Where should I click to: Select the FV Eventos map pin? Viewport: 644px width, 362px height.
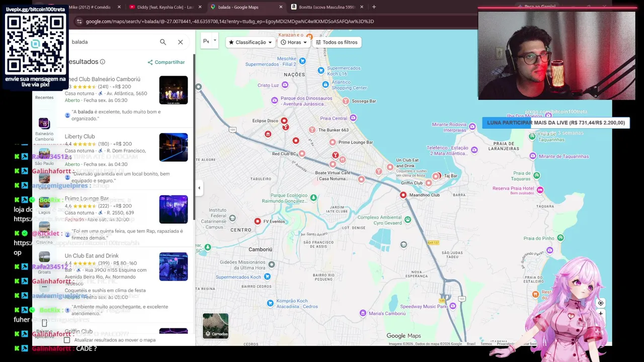tap(258, 221)
